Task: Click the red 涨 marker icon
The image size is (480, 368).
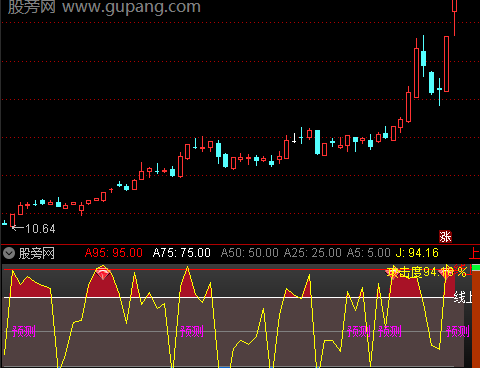Action: 445,237
